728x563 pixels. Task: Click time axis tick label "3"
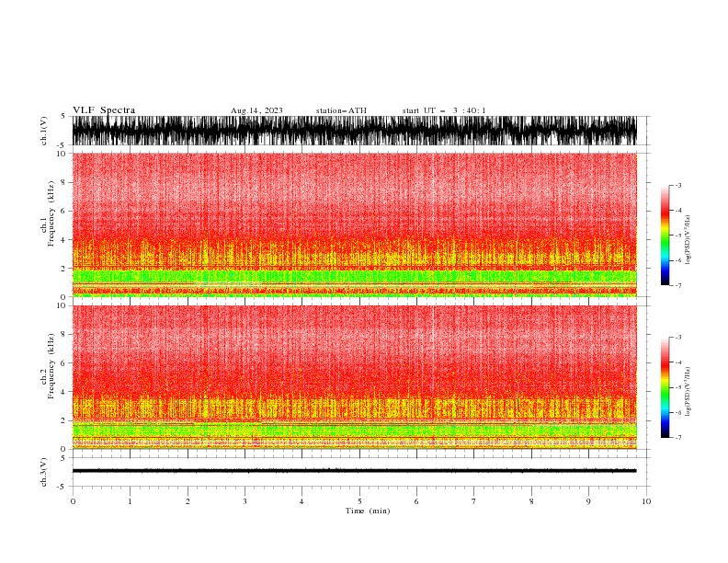245,501
